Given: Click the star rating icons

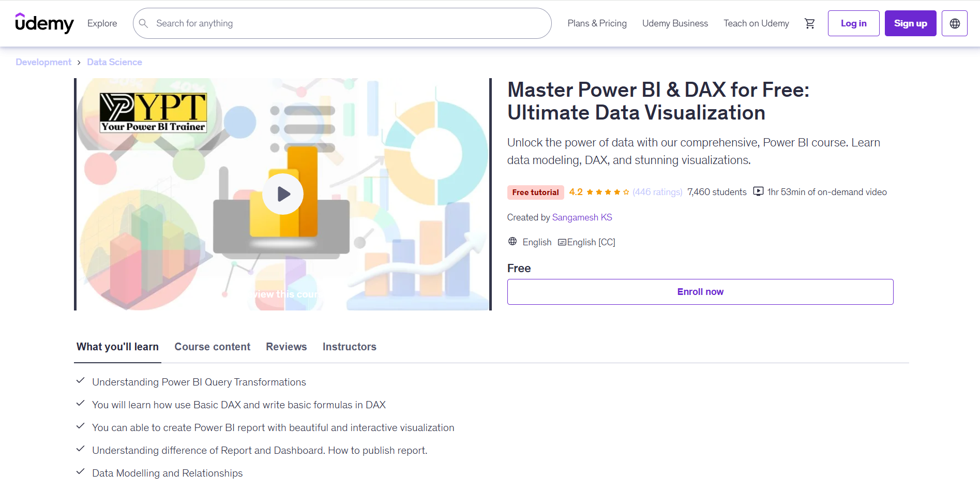Looking at the screenshot, I should [608, 192].
